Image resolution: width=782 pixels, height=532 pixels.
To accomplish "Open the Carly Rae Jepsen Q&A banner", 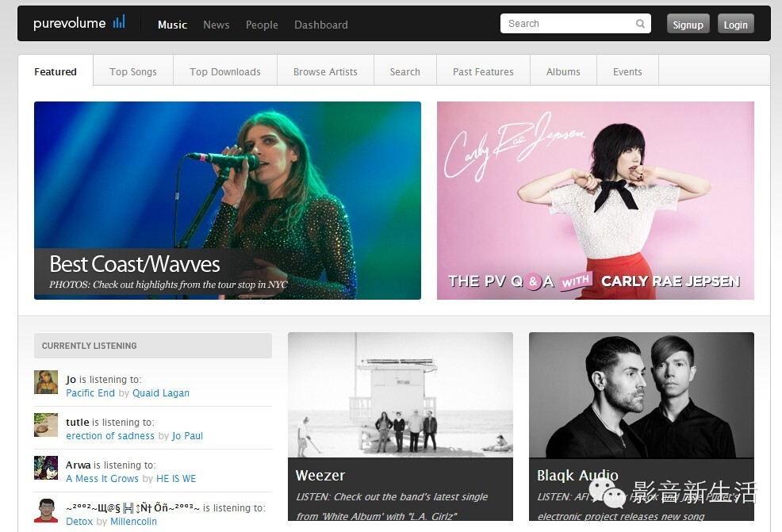I will coord(596,201).
